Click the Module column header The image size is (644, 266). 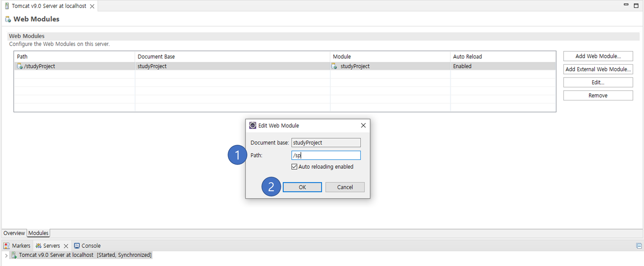tap(390, 57)
